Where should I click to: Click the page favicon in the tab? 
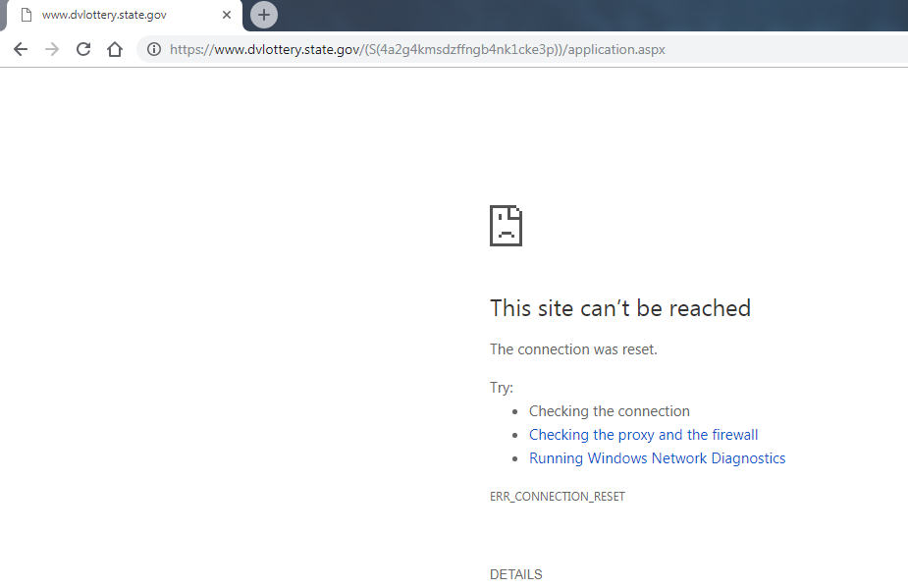click(27, 15)
